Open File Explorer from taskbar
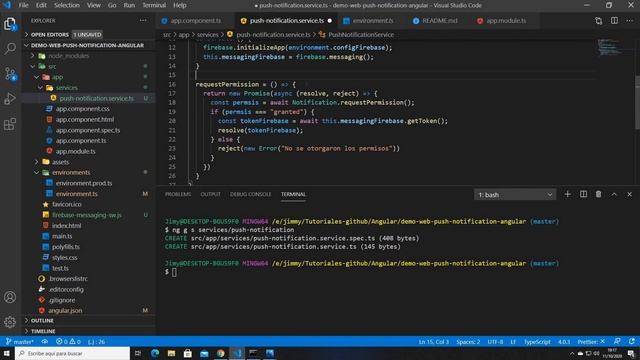Image resolution: width=640 pixels, height=360 pixels. [171, 353]
